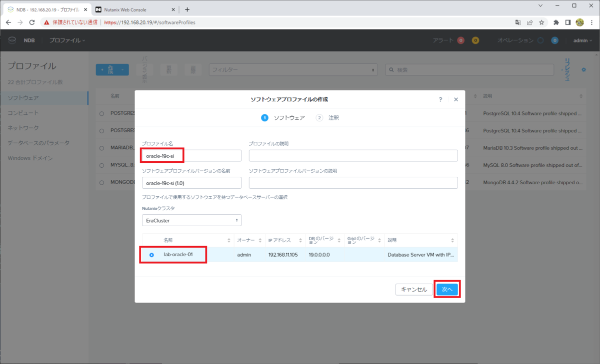This screenshot has height=364, width=600.
Task: Reload the page with browser refresh
Action: click(32, 22)
